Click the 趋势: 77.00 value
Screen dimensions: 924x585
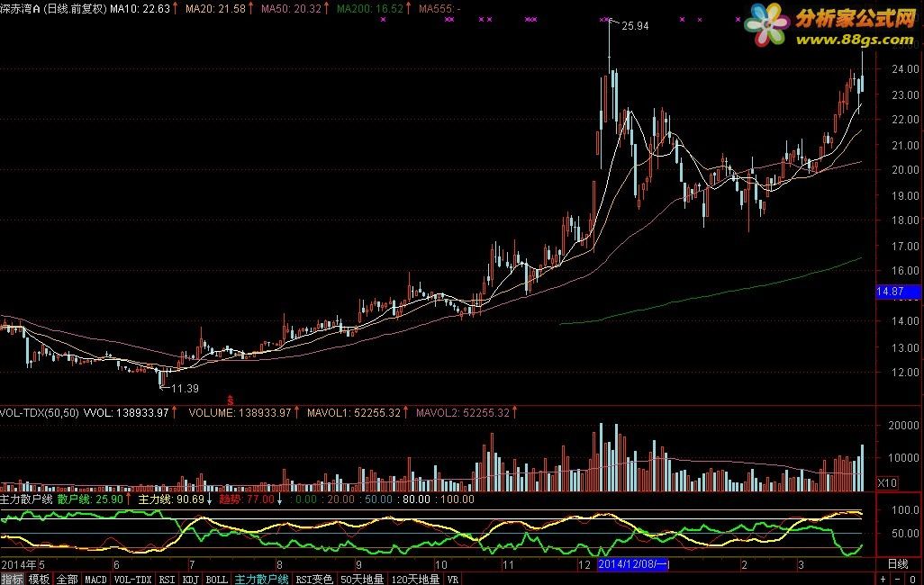247,499
